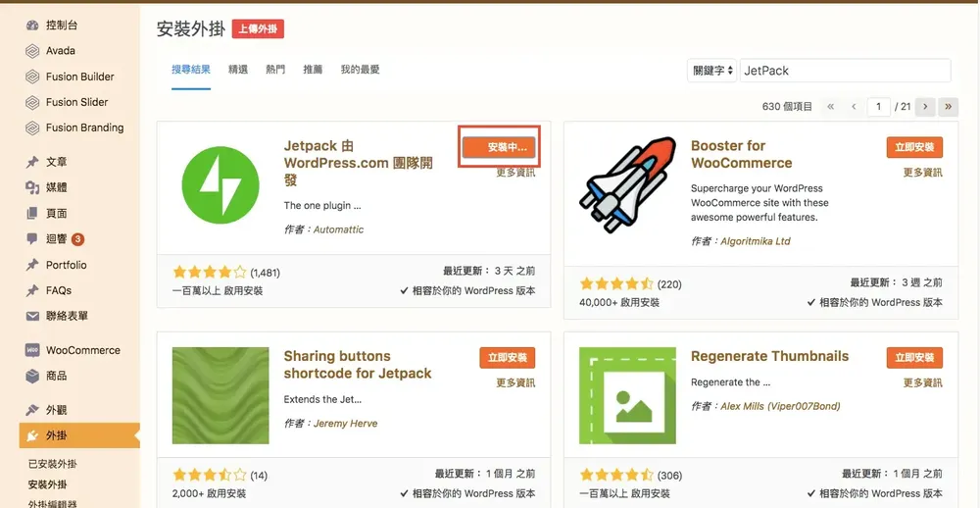The height and width of the screenshot is (508, 980).
Task: Open 更多資訊 for Jetpack
Action: 515,173
